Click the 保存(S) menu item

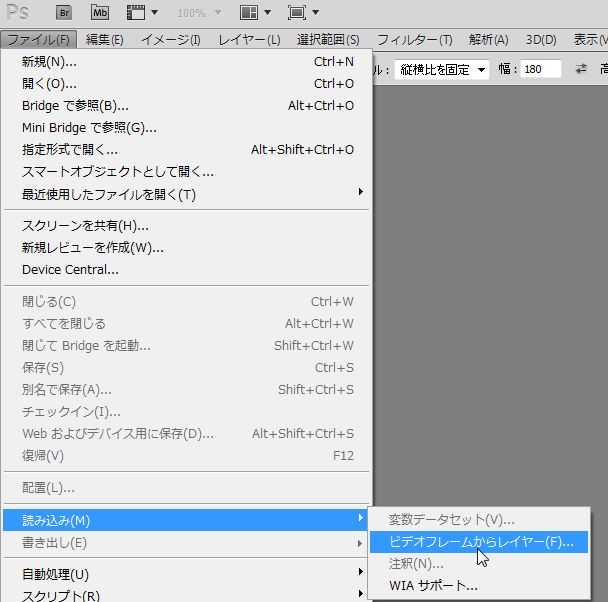pyautogui.click(x=188, y=367)
